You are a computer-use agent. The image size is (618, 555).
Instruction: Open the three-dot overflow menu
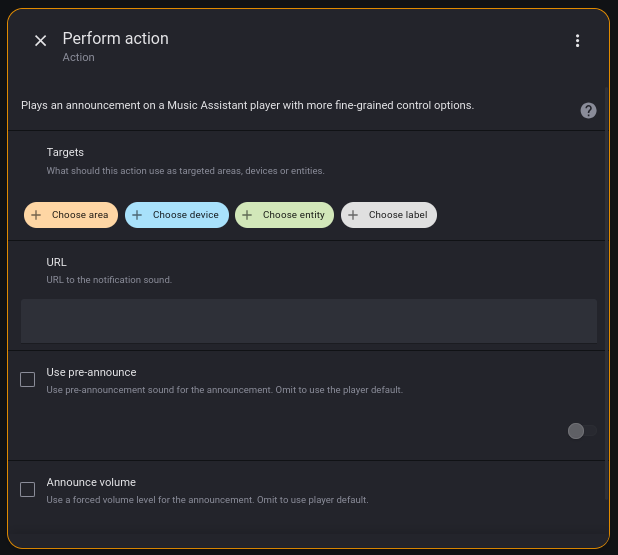click(577, 41)
